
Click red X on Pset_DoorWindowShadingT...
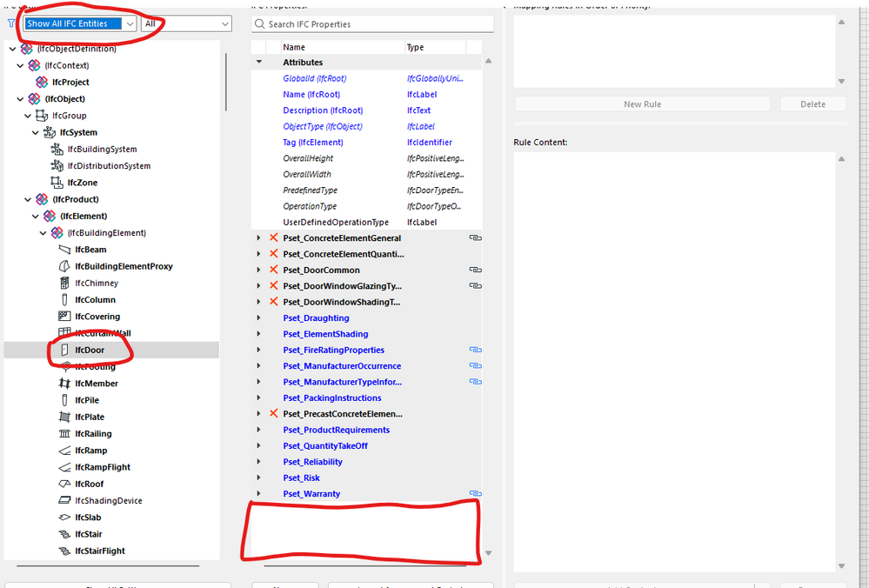point(273,302)
